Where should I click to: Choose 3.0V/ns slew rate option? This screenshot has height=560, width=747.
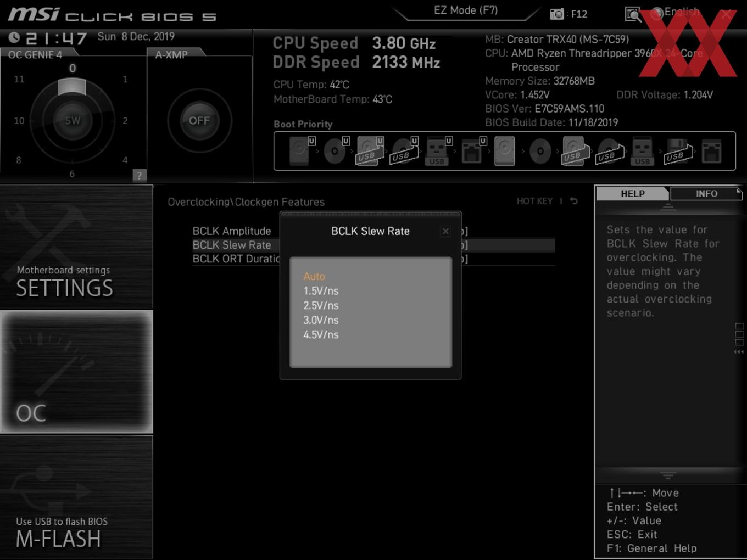click(321, 320)
